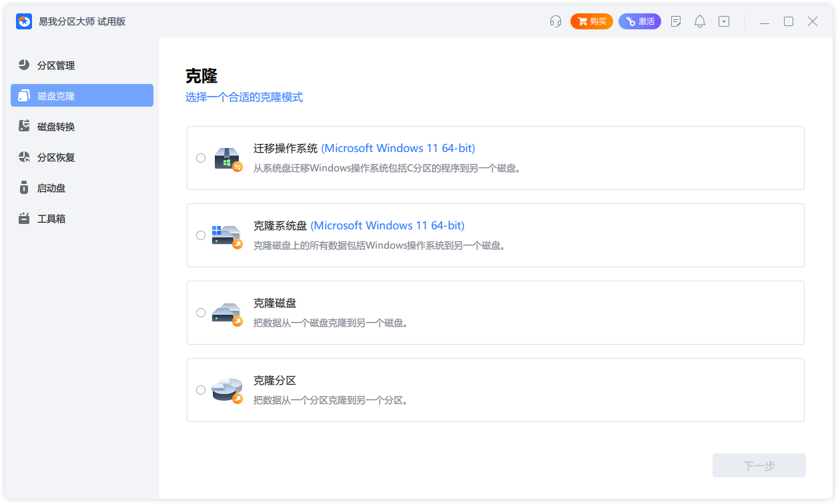Open customer support headset icon
838x504 pixels.
(x=556, y=21)
